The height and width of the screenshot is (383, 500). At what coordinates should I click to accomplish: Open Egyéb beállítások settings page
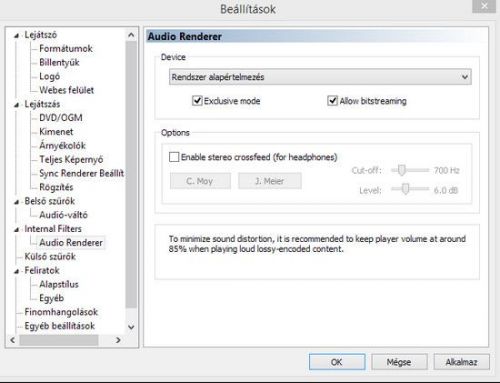60,326
